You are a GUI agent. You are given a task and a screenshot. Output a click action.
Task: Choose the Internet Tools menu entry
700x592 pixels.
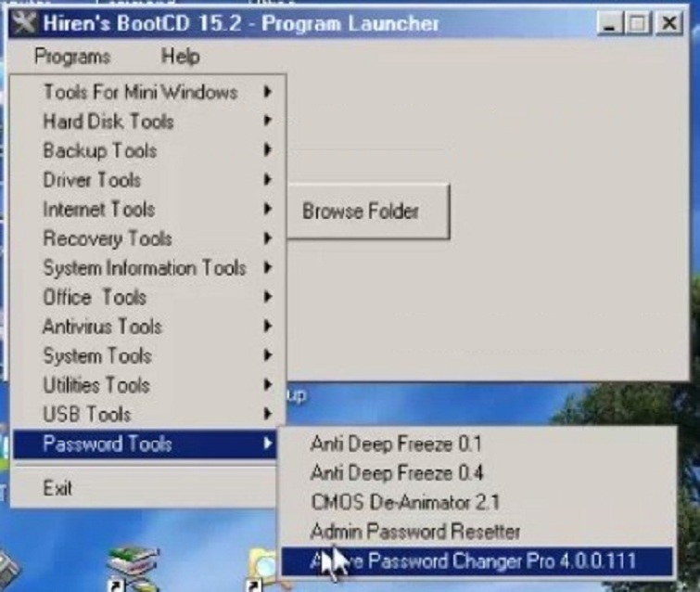(98, 210)
